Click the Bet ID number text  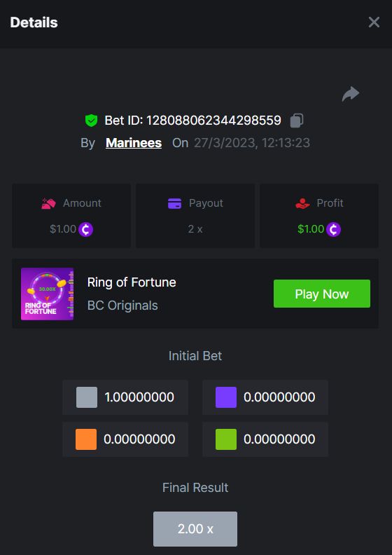[x=214, y=121]
